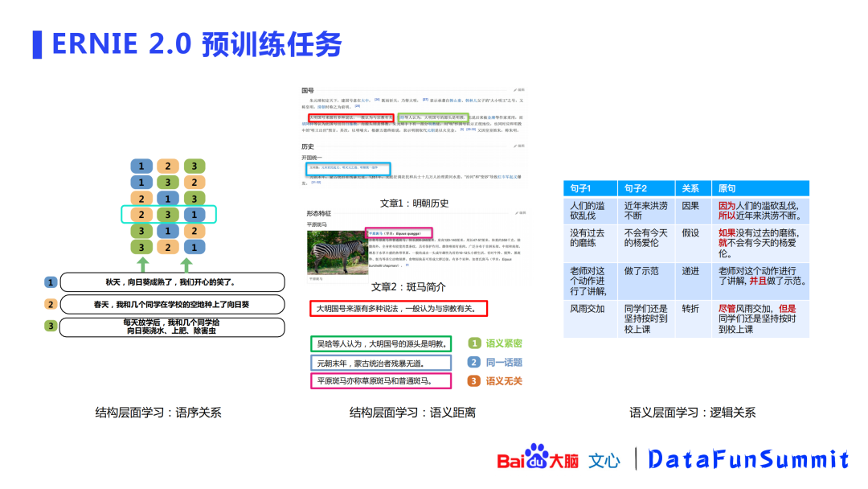Viewport: 868px width, 489px height.
Task: Click the table cell 老师对这个动作进行了讲解 under 句子1
Action: click(590, 281)
